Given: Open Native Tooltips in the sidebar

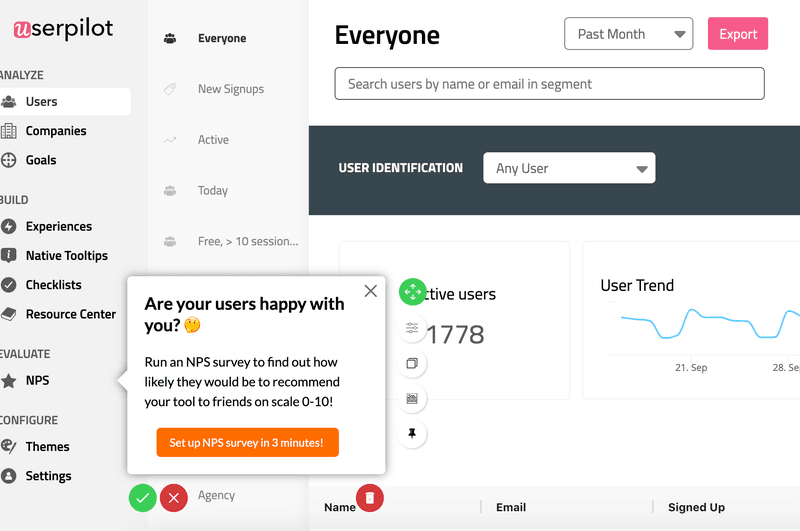Looking at the screenshot, I should 66,256.
